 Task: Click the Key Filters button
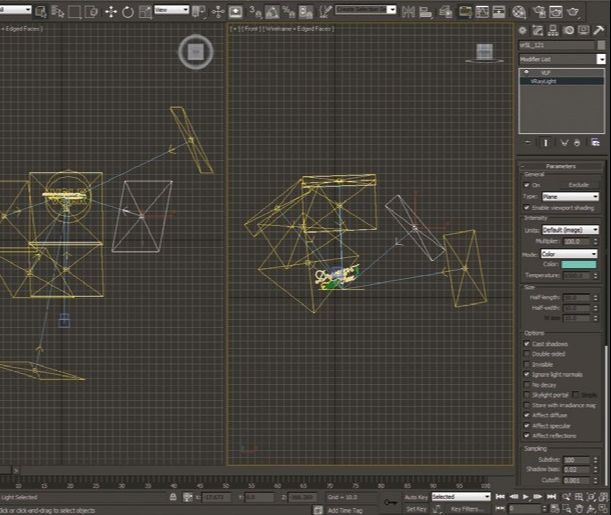(467, 509)
